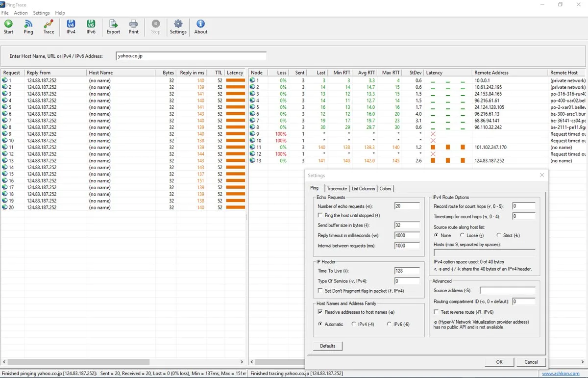Click the Routing compartment ID field

coord(524,302)
